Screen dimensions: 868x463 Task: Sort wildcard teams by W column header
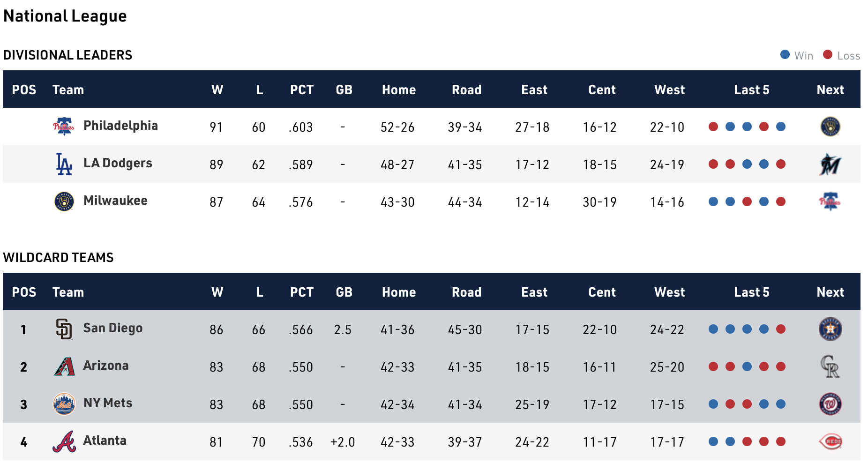[x=217, y=292]
